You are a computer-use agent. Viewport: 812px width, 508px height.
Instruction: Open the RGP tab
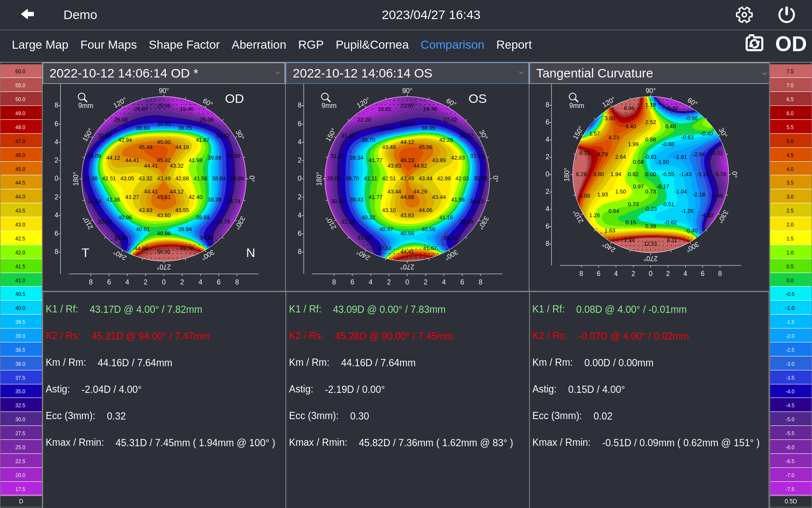tap(311, 44)
